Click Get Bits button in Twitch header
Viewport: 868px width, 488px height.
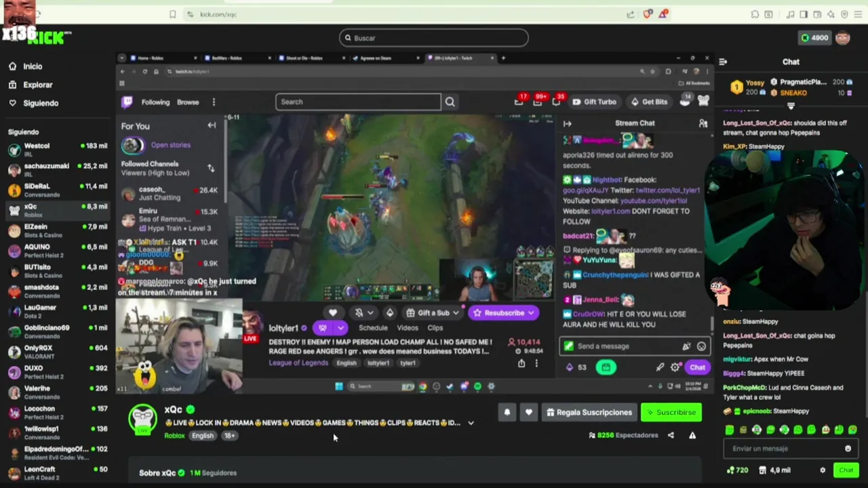tap(648, 102)
